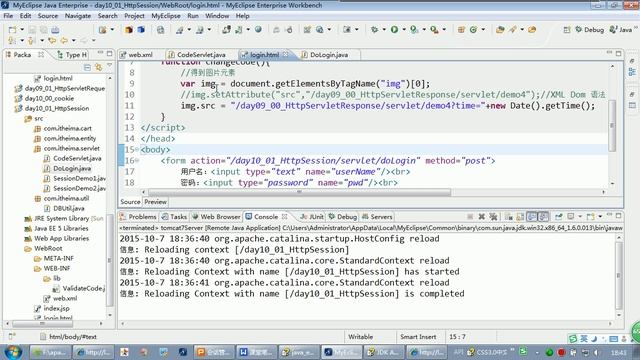Open the File menu

click(8, 16)
